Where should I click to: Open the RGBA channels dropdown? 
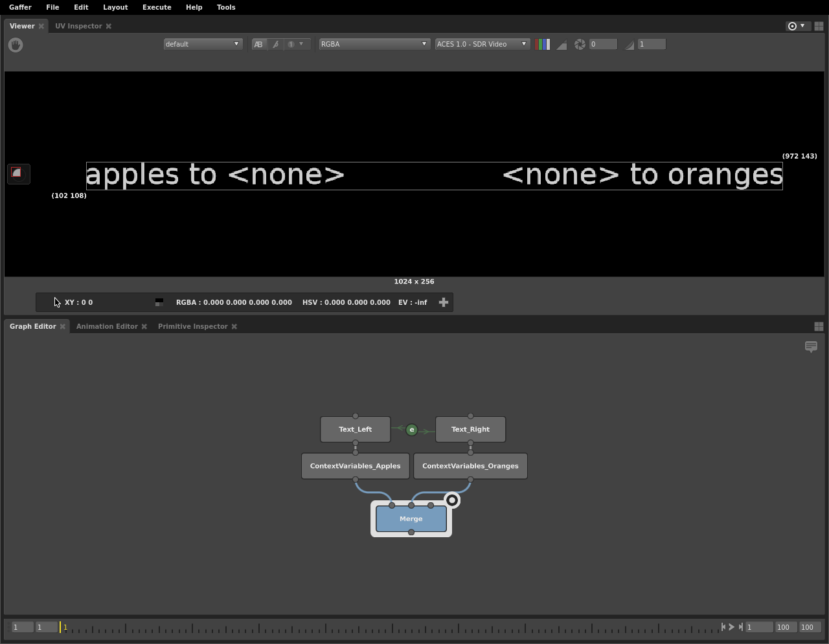click(373, 44)
